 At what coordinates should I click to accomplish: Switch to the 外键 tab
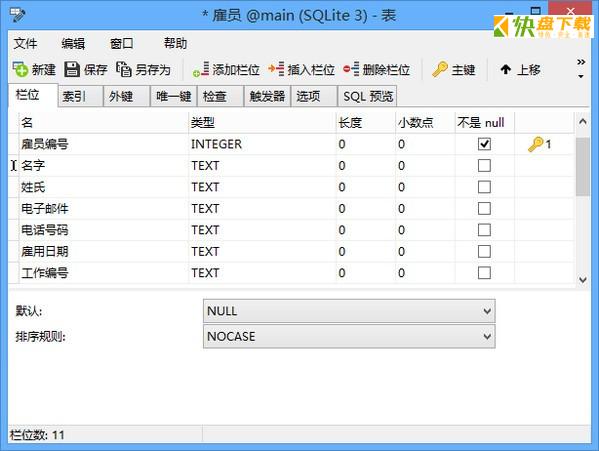click(x=127, y=96)
